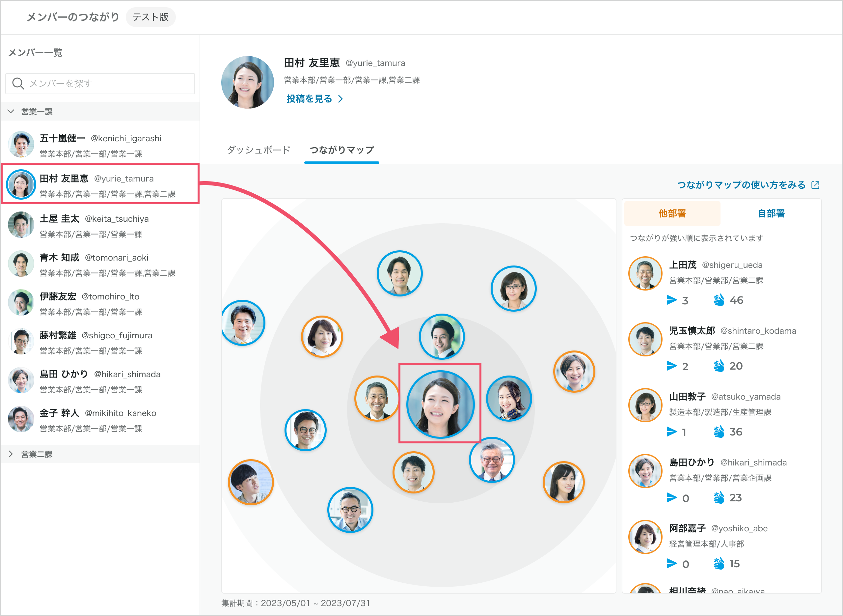
Task: Click the woman with glasses node at upper right
Action: 514,289
